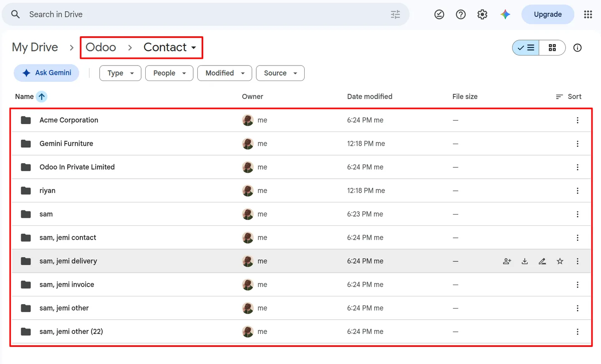This screenshot has height=364, width=601.
Task: Select the sam, jemi contact folder
Action: tap(300, 238)
